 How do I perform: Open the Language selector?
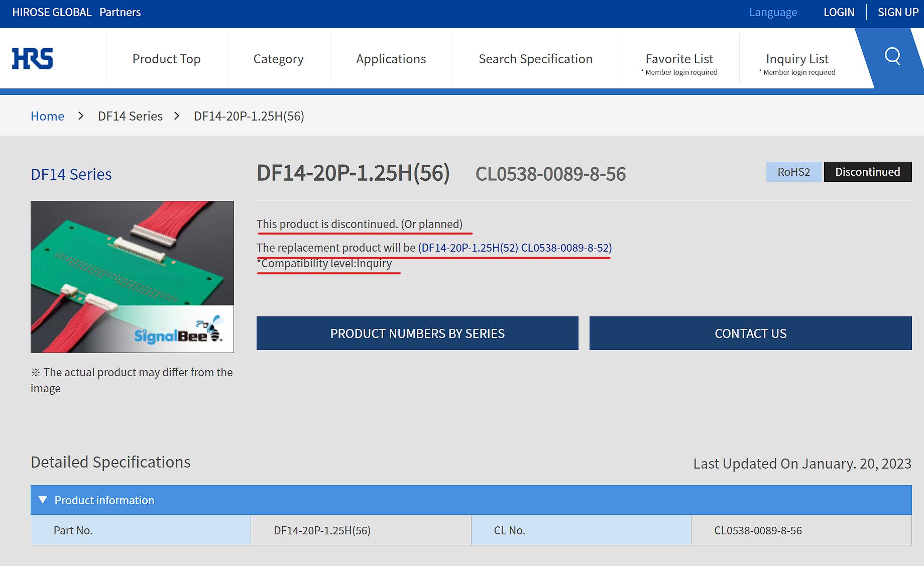(773, 12)
